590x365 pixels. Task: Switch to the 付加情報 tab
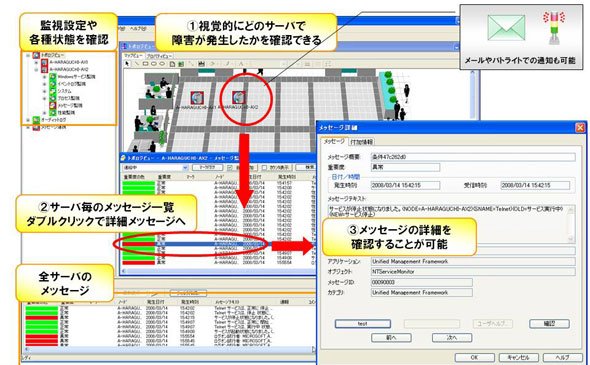361,142
